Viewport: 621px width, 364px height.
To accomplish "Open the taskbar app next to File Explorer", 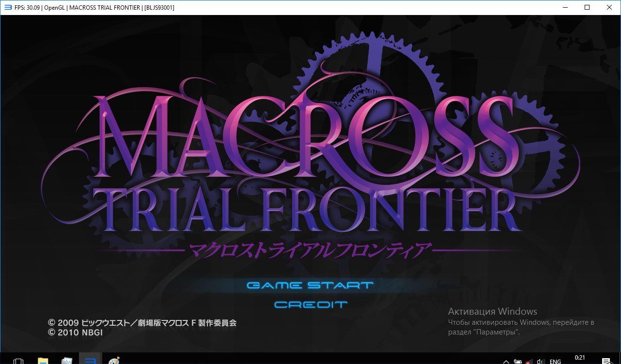I will point(67,361).
